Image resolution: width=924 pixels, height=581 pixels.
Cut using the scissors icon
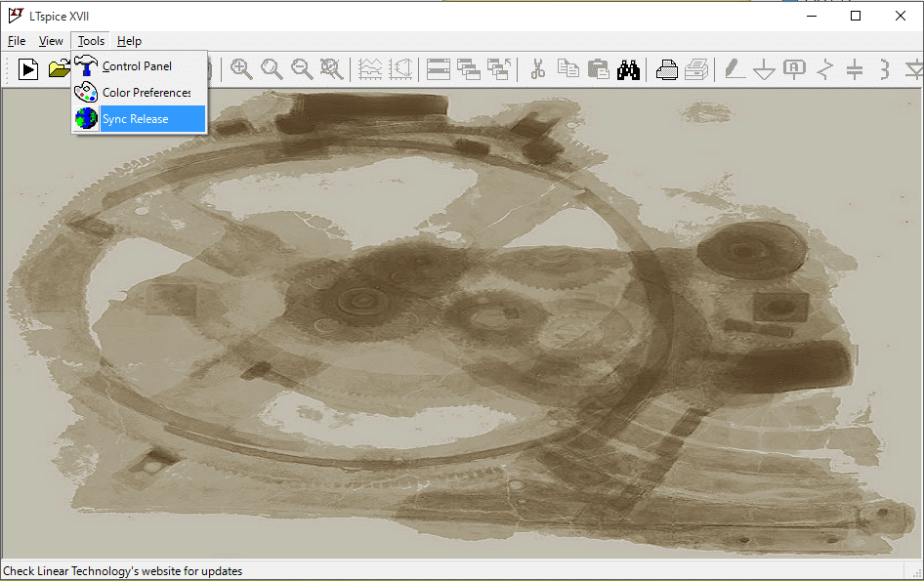537,69
